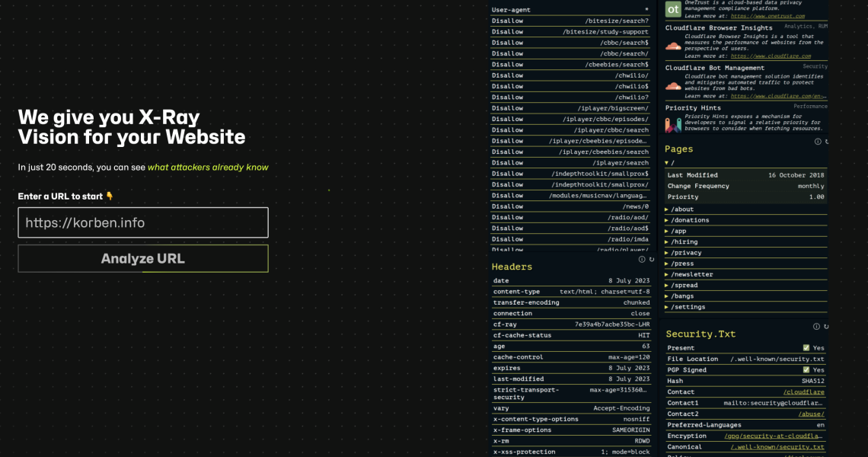Click the OneTrust logo icon
This screenshot has width=868, height=457.
coord(673,9)
